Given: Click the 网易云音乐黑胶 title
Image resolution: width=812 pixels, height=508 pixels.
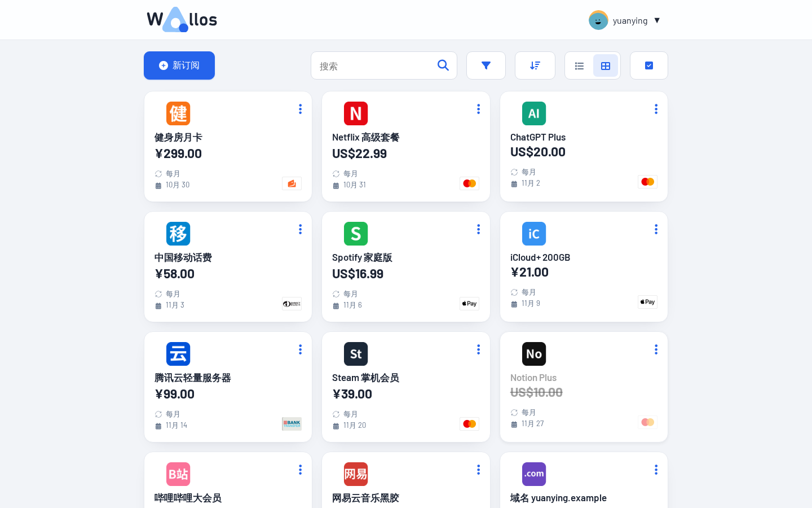Looking at the screenshot, I should coord(365,498).
